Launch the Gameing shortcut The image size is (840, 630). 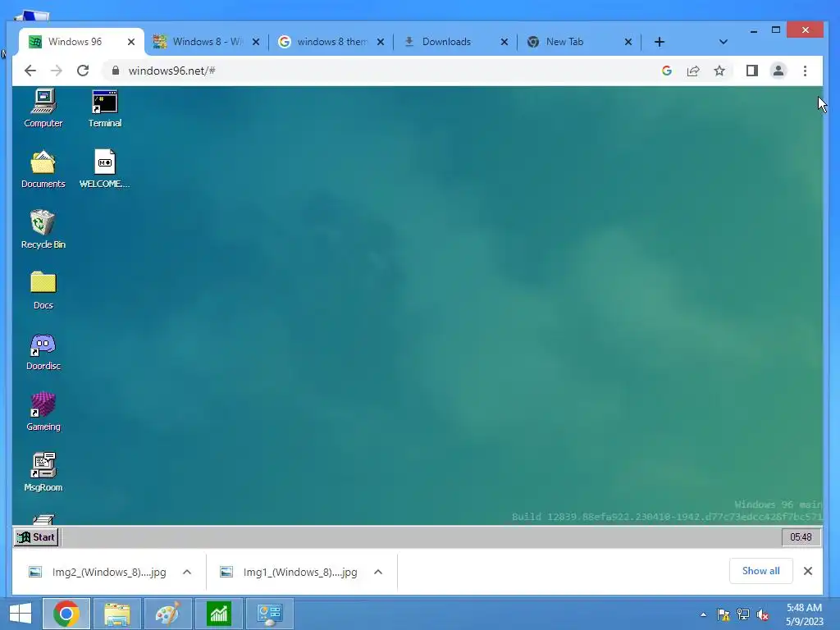click(x=43, y=412)
